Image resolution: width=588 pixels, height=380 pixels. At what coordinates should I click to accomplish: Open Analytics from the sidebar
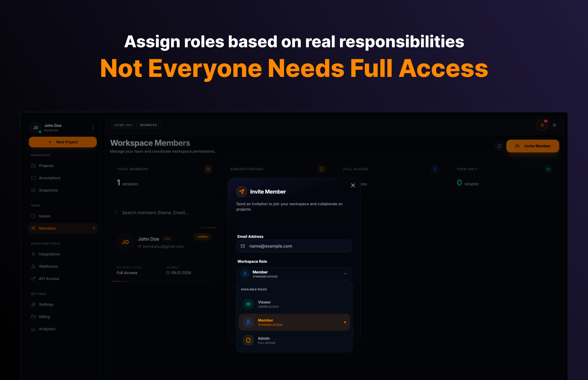(x=47, y=329)
